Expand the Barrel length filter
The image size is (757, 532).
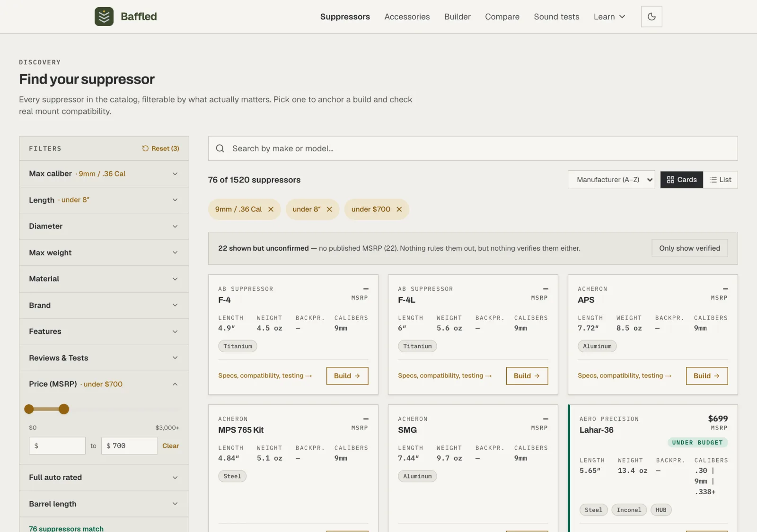click(104, 504)
